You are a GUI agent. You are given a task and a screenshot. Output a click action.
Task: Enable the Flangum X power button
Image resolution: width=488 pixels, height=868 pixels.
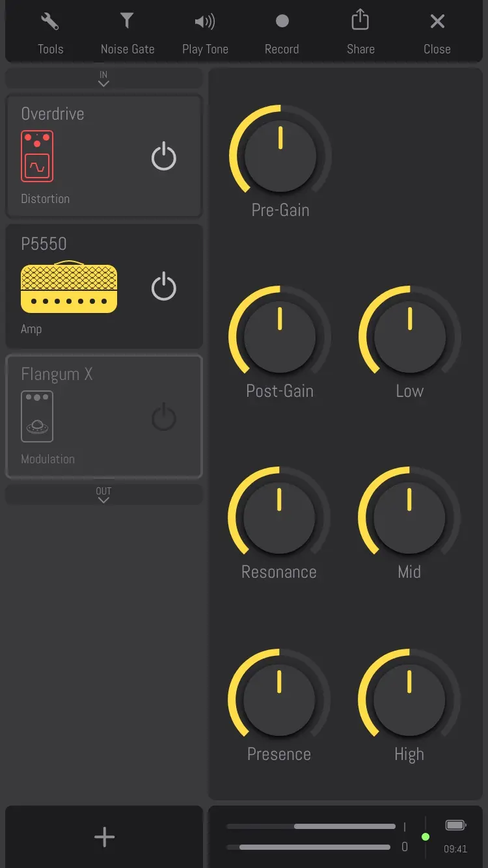pos(163,417)
